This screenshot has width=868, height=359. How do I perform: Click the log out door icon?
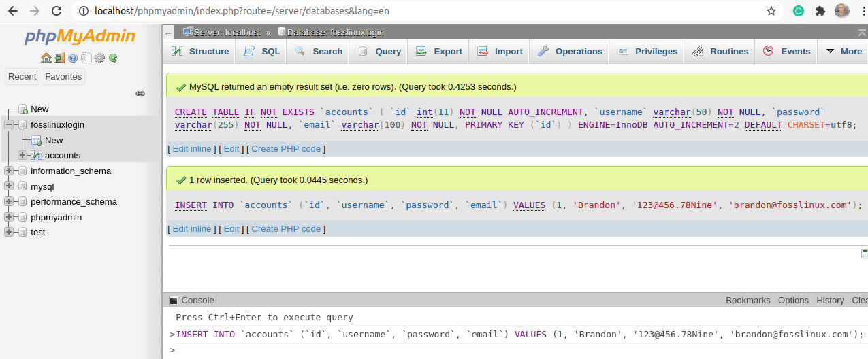[x=60, y=58]
